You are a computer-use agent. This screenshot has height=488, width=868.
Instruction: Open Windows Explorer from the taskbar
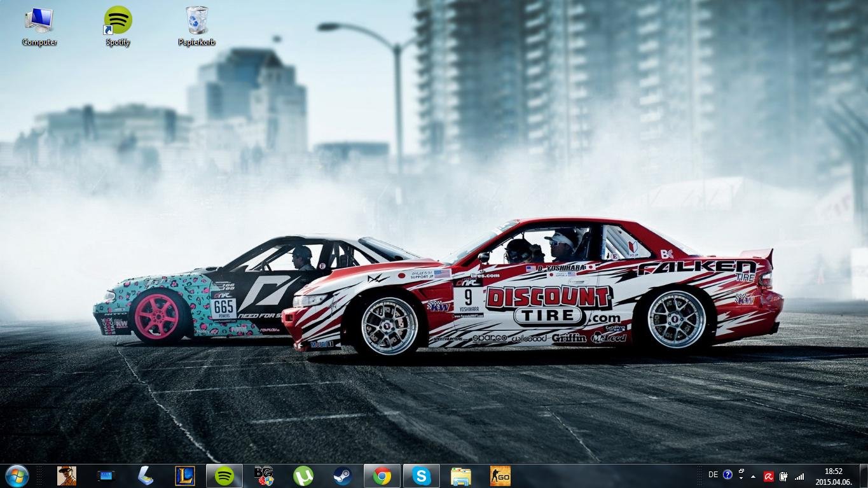coord(461,476)
